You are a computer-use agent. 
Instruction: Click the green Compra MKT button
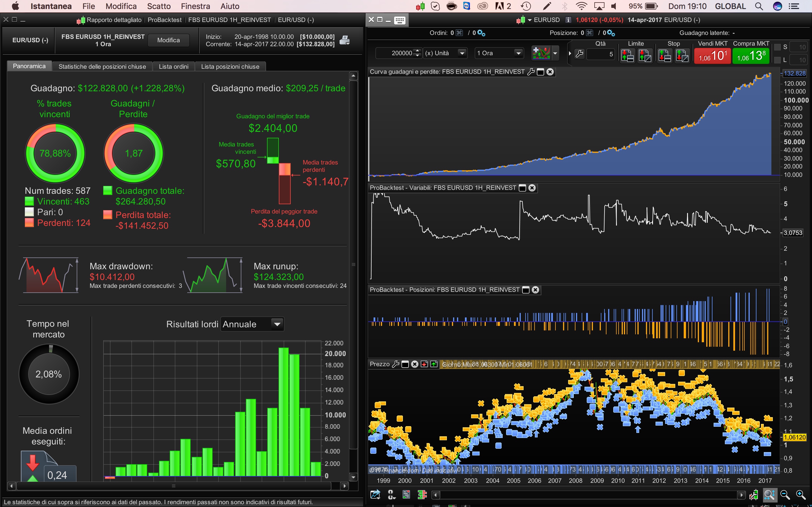[751, 55]
